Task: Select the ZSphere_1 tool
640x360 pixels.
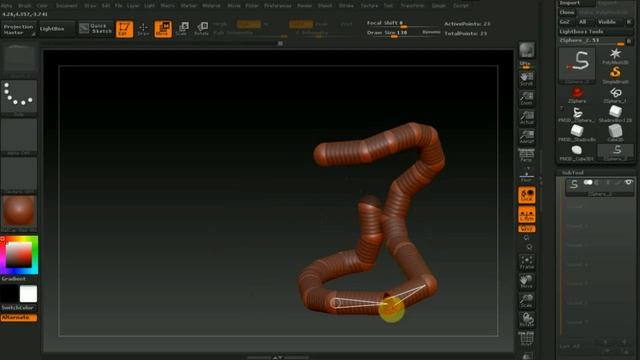Action: pos(615,95)
